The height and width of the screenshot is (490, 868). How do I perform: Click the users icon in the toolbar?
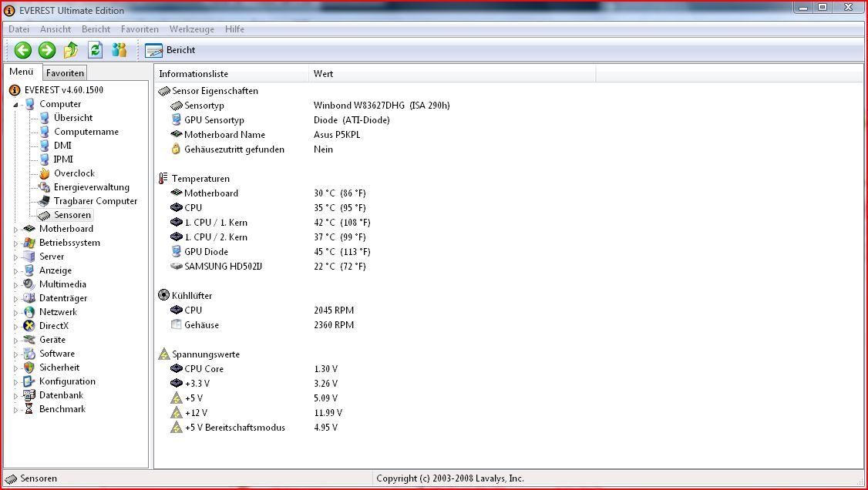click(119, 50)
